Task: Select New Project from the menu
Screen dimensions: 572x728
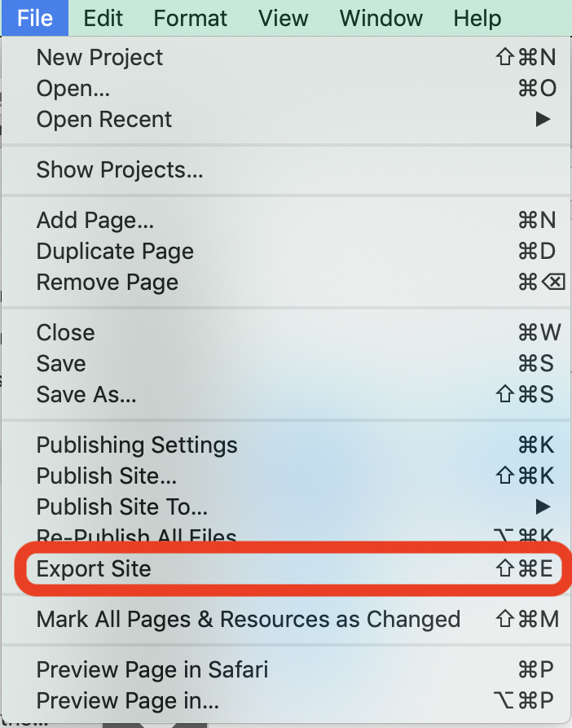Action: click(x=99, y=58)
